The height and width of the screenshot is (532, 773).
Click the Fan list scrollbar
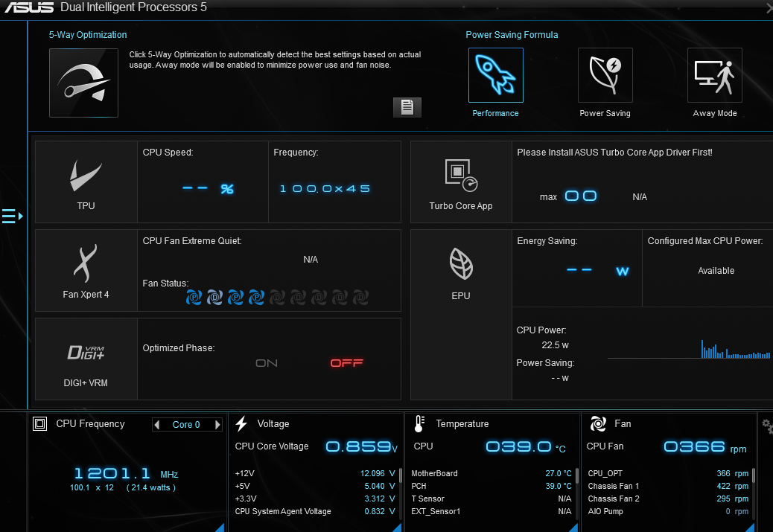754,476
